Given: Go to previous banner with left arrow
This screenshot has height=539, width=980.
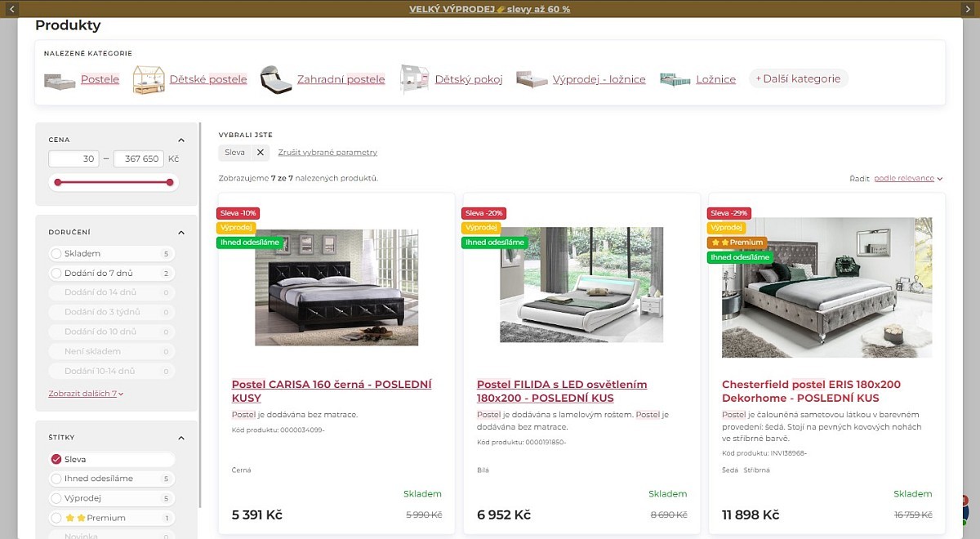Looking at the screenshot, I should pyautogui.click(x=11, y=8).
